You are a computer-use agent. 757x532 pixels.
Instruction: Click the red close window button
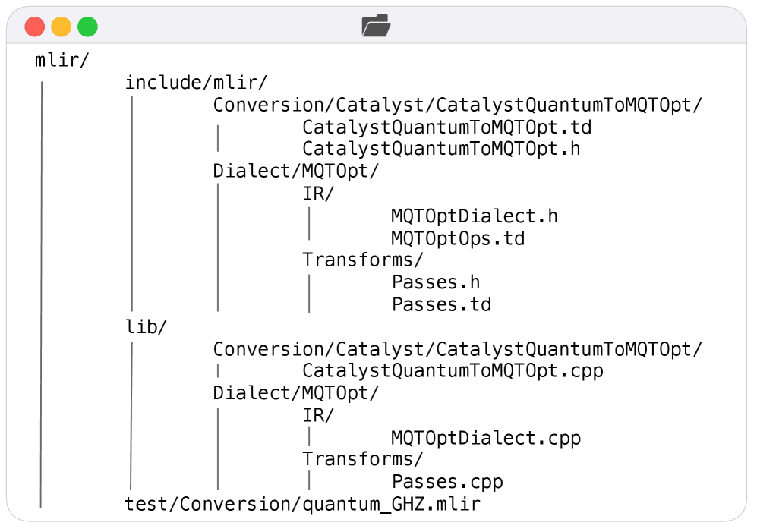coord(35,27)
